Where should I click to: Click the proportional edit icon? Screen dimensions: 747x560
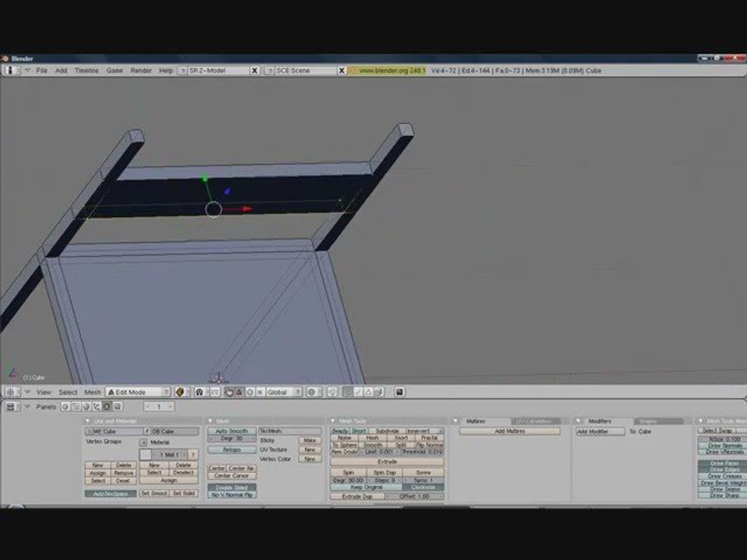(313, 392)
